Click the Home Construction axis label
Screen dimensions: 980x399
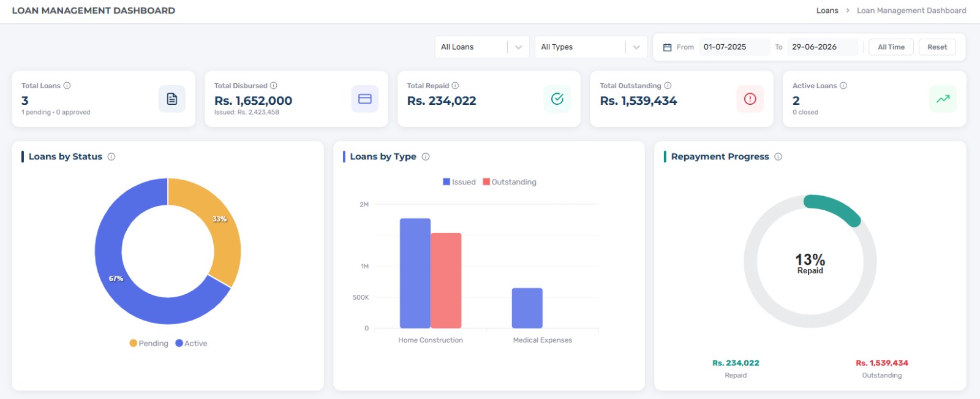tap(431, 340)
